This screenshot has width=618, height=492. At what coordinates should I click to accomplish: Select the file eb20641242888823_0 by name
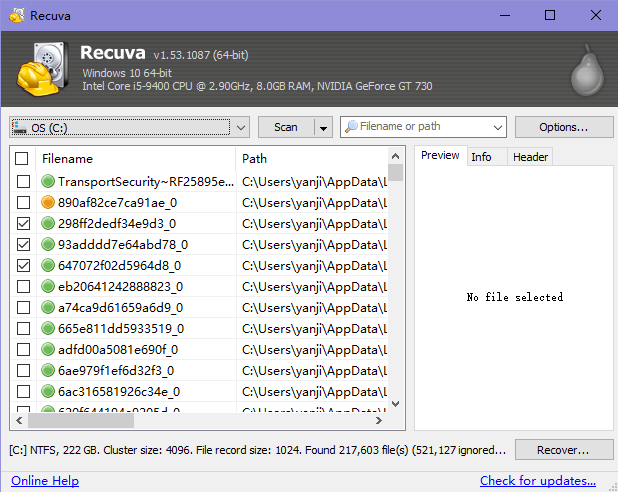pyautogui.click(x=121, y=287)
